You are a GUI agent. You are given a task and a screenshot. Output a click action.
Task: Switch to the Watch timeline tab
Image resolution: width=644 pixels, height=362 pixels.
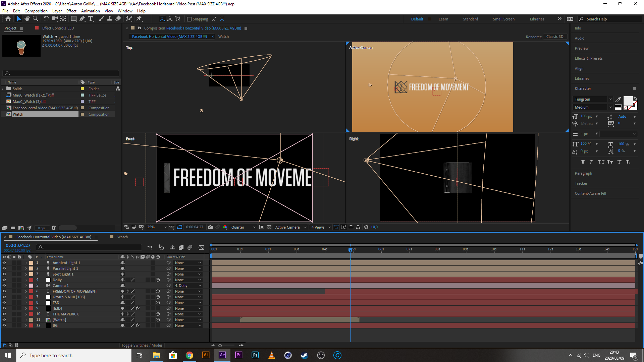[x=122, y=237]
